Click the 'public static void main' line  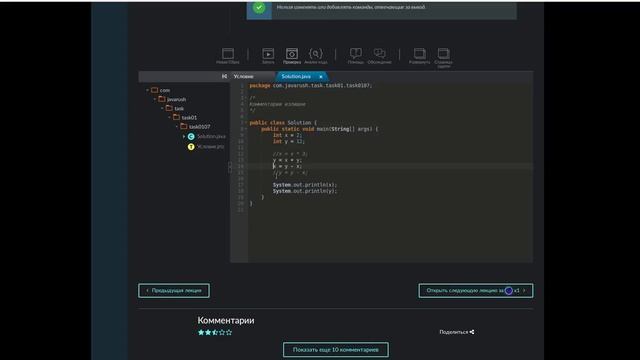(x=320, y=129)
